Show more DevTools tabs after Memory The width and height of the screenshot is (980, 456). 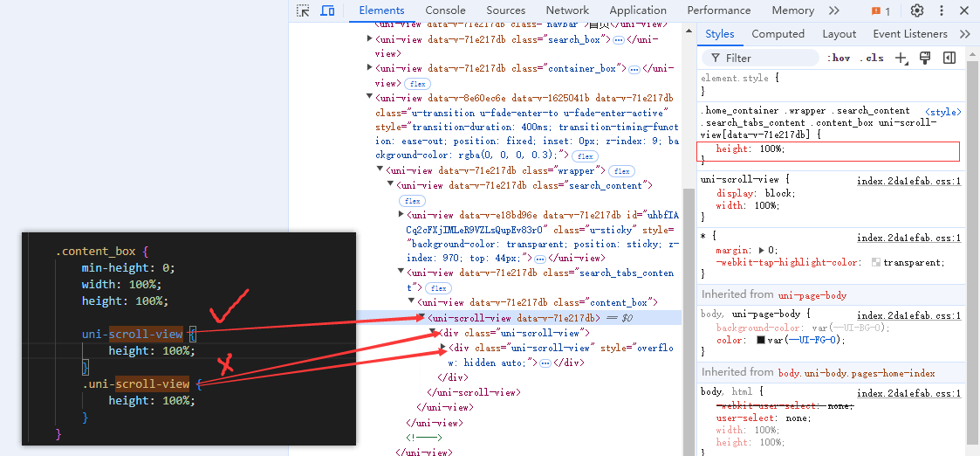coord(833,10)
